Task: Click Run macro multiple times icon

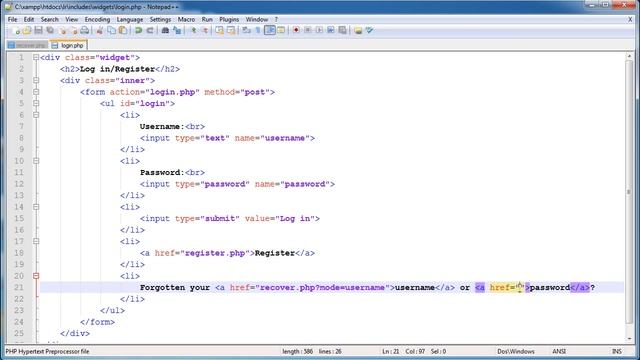Action: pyautogui.click(x=331, y=31)
